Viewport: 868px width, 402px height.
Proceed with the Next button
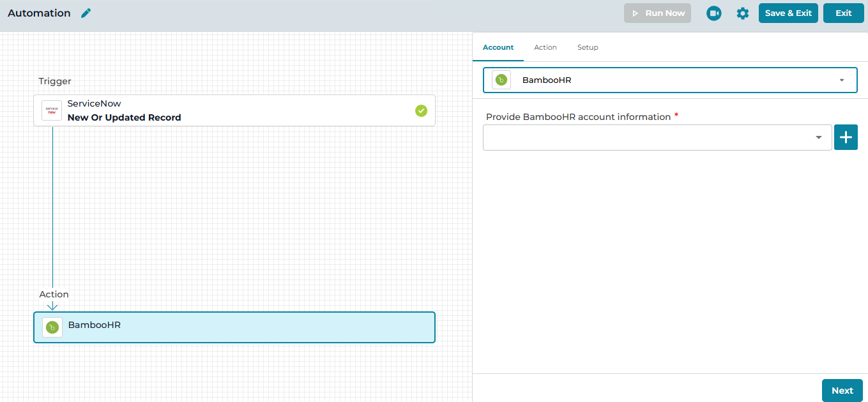(x=842, y=391)
